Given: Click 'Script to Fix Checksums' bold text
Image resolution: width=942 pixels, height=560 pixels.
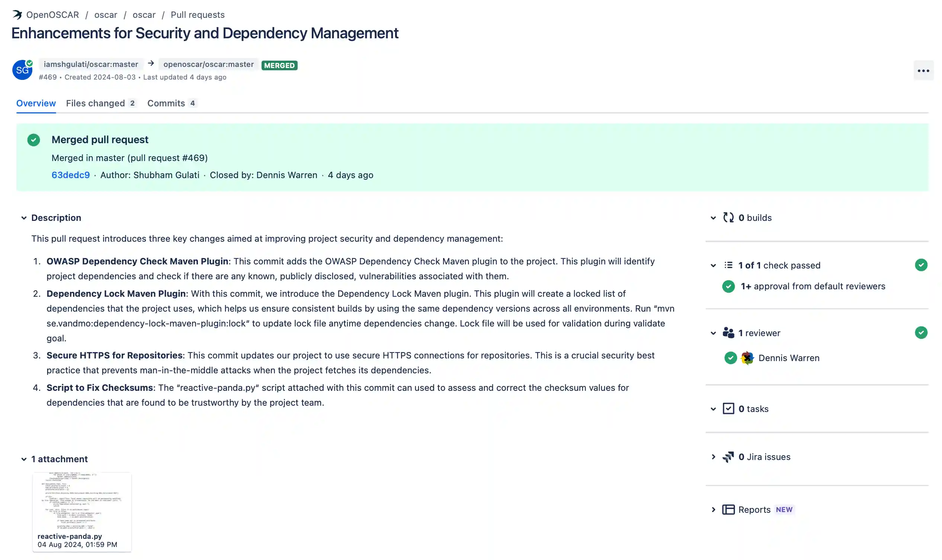Looking at the screenshot, I should click(100, 387).
